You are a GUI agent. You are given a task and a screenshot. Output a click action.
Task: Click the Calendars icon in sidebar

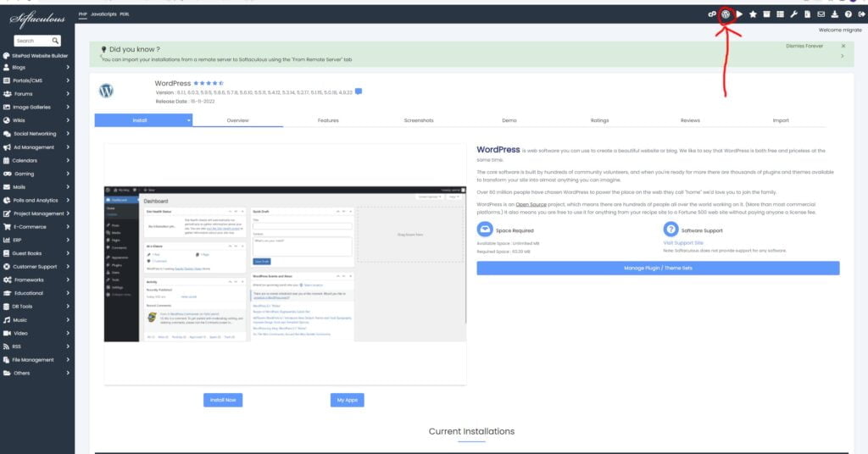[7, 160]
